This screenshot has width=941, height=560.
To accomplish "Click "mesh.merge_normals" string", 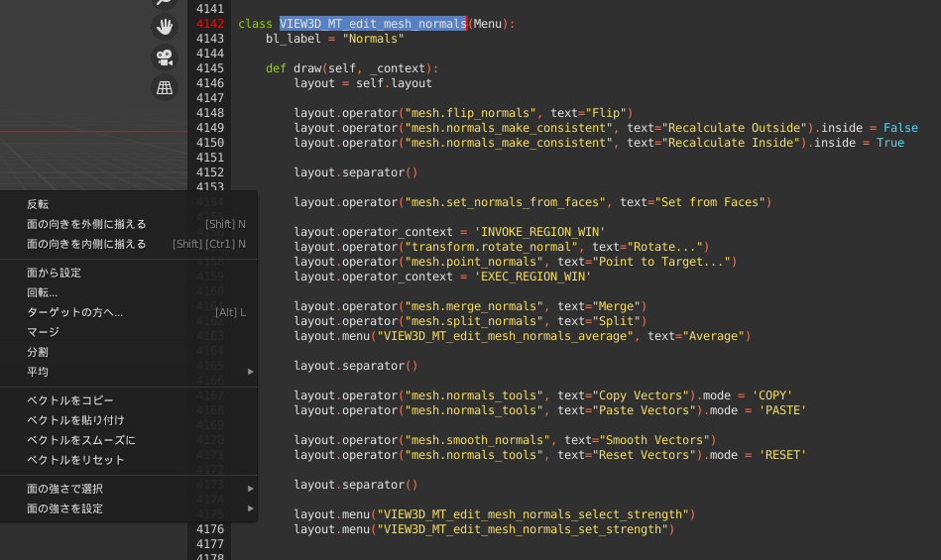I will [474, 306].
